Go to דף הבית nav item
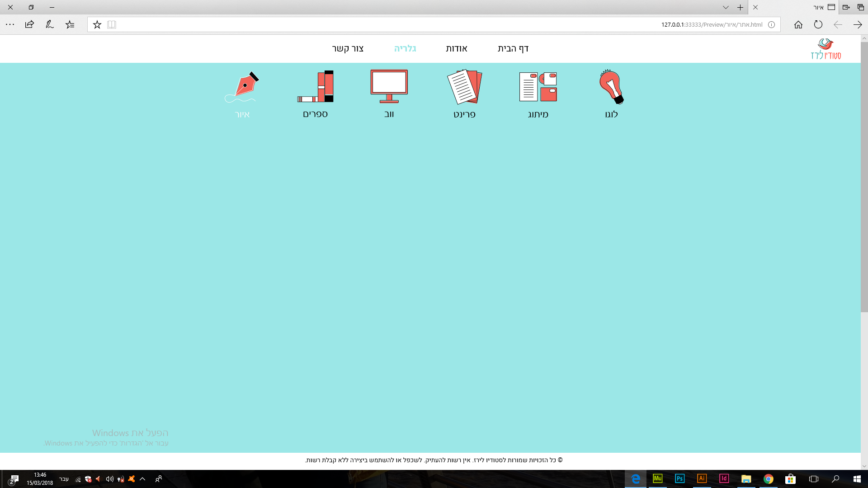 coord(513,48)
